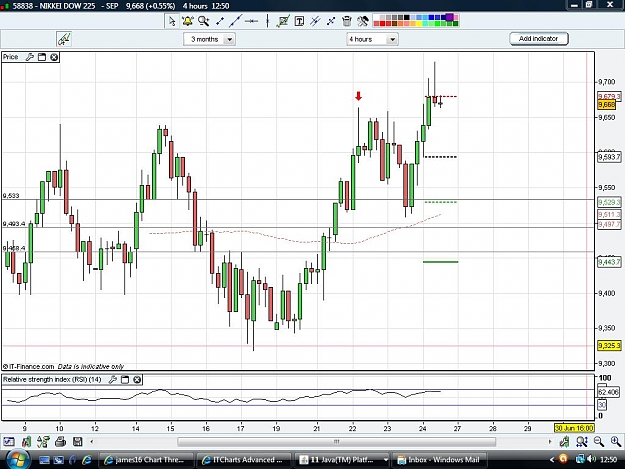Select the arrow pointer tool

click(x=172, y=21)
